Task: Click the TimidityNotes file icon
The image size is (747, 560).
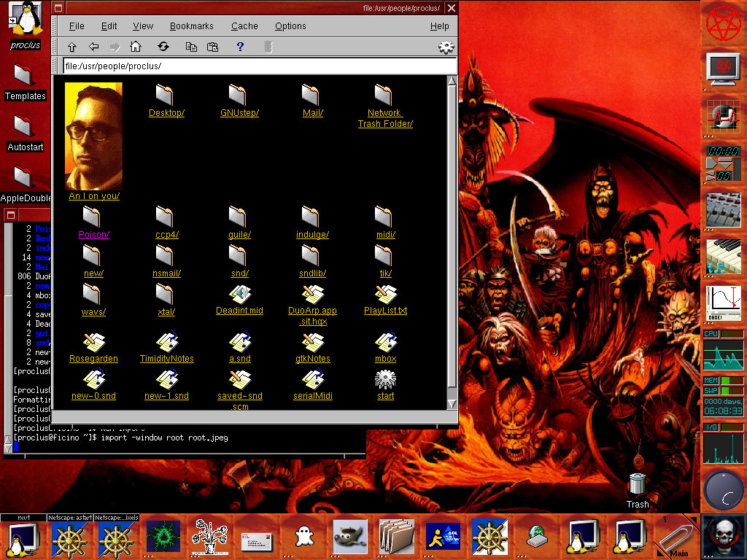Action: click(x=167, y=341)
